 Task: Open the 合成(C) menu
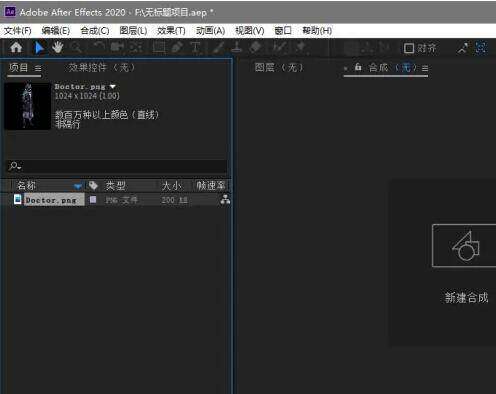[95, 31]
